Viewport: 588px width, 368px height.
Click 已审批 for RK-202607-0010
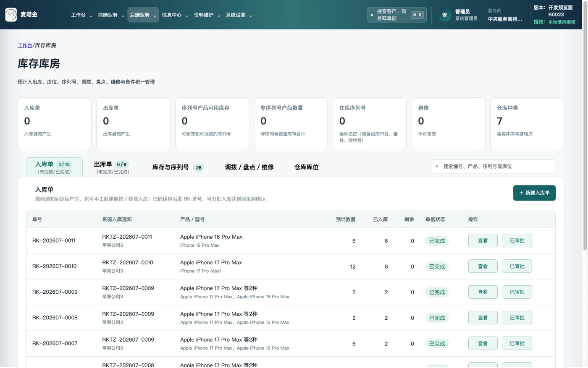tap(517, 266)
